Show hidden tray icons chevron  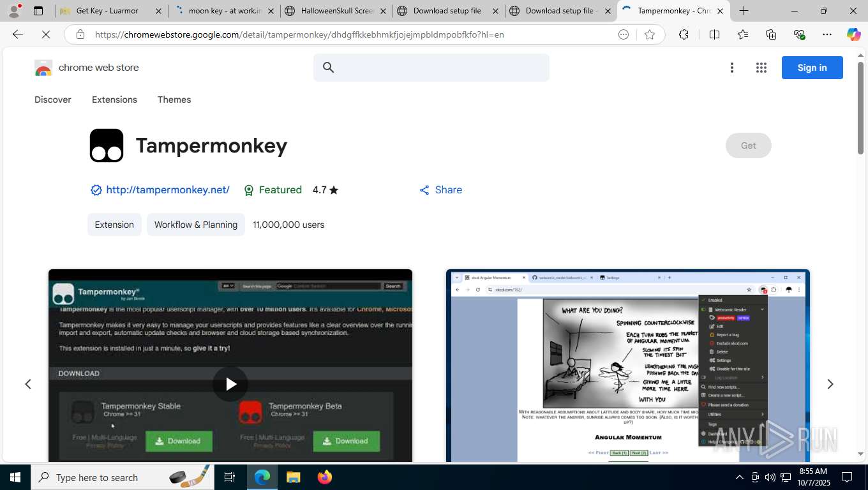pos(740,477)
